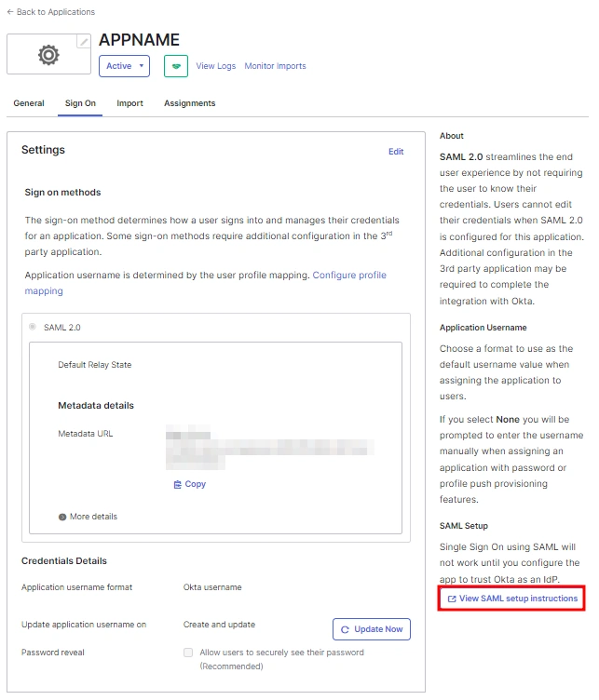The width and height of the screenshot is (599, 700).
Task: Click the Default Relay State label
Action: (95, 365)
